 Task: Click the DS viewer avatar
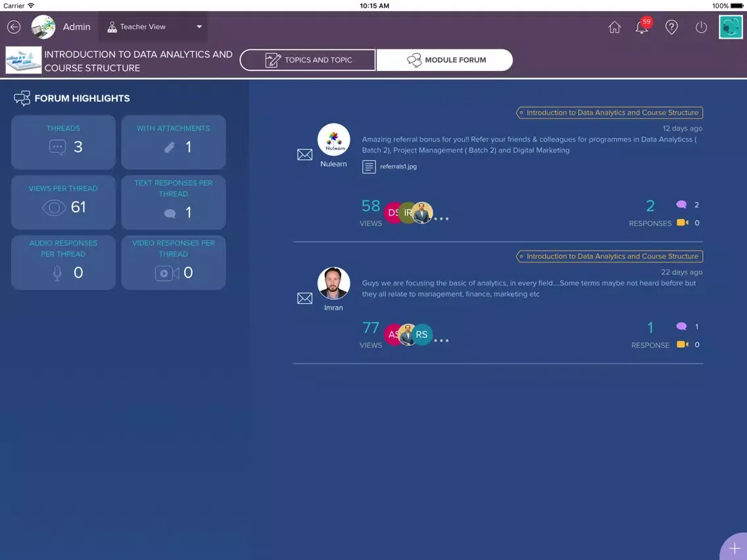(392, 212)
